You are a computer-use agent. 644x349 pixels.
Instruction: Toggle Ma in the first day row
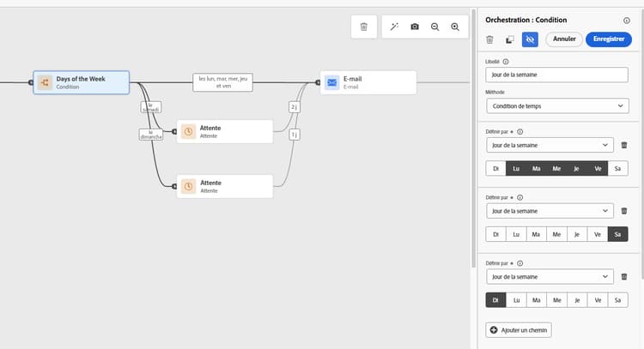(x=536, y=169)
